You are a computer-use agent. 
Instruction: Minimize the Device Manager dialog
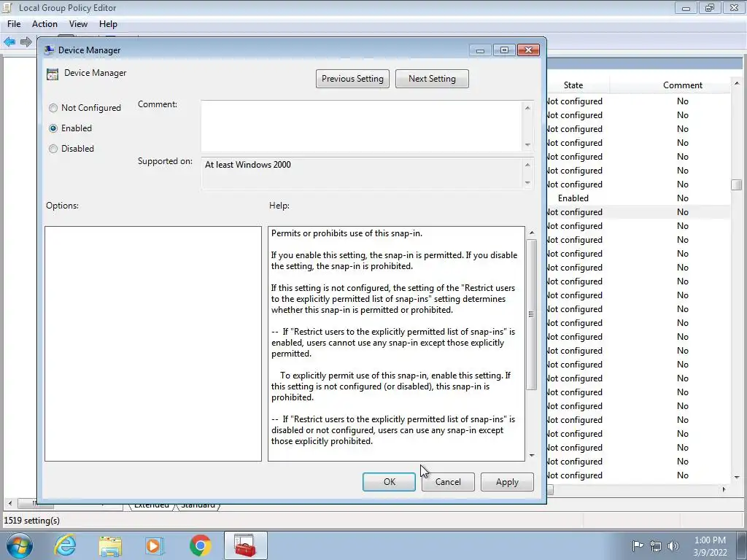point(480,50)
